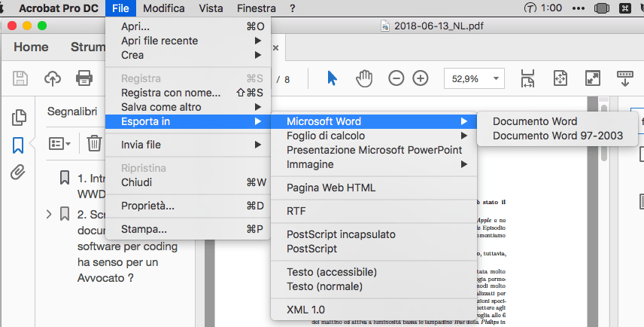Screen dimensions: 644x327
Task: Choose PostScript incapsulato export
Action: coord(374,234)
